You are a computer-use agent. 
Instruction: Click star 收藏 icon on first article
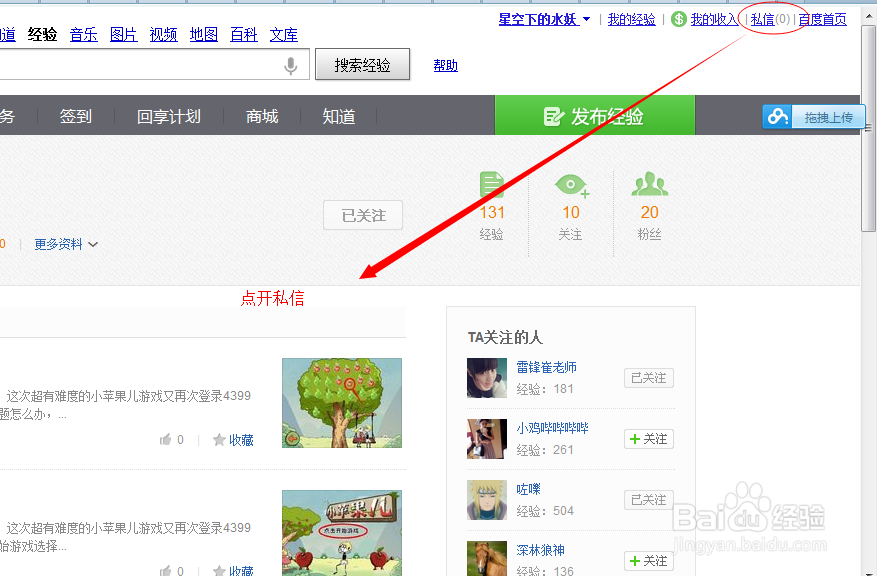click(x=219, y=440)
